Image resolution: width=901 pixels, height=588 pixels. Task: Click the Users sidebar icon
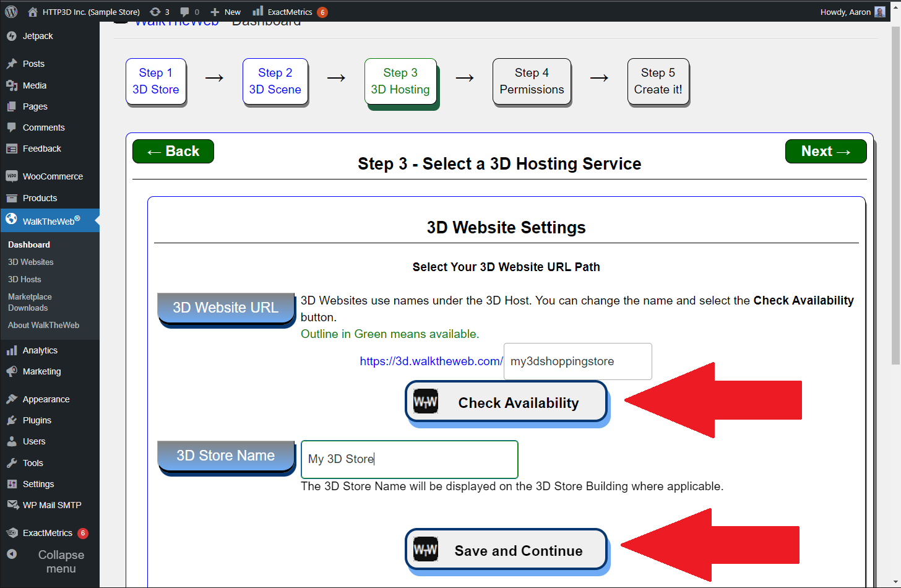pyautogui.click(x=11, y=441)
